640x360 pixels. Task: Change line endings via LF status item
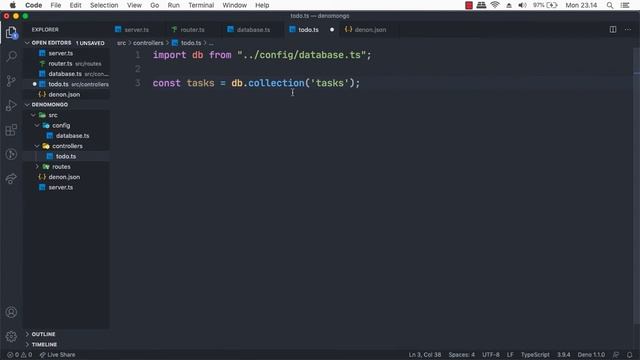[510, 355]
